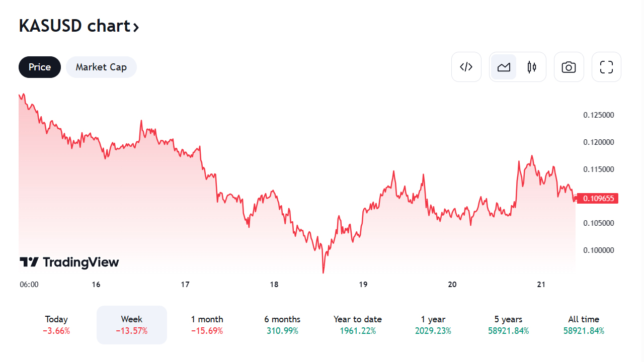The height and width of the screenshot is (362, 644).
Task: Click the TradingView logo
Action: [69, 262]
